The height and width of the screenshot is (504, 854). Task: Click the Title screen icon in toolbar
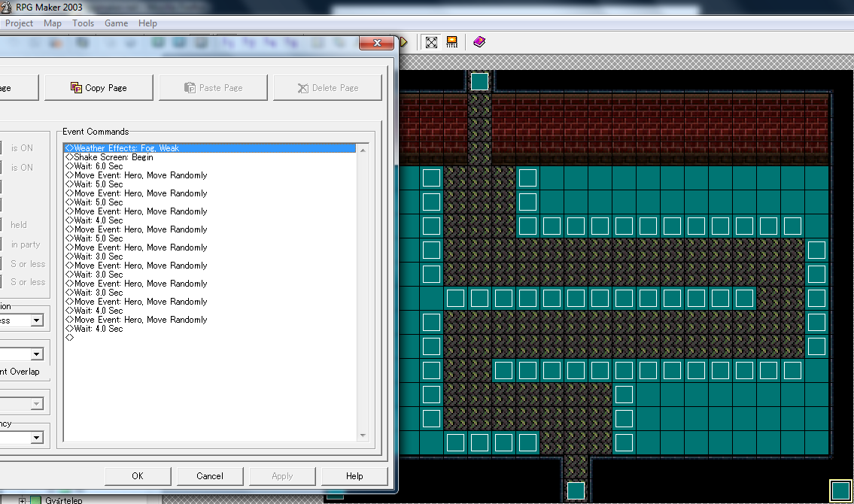[x=451, y=42]
